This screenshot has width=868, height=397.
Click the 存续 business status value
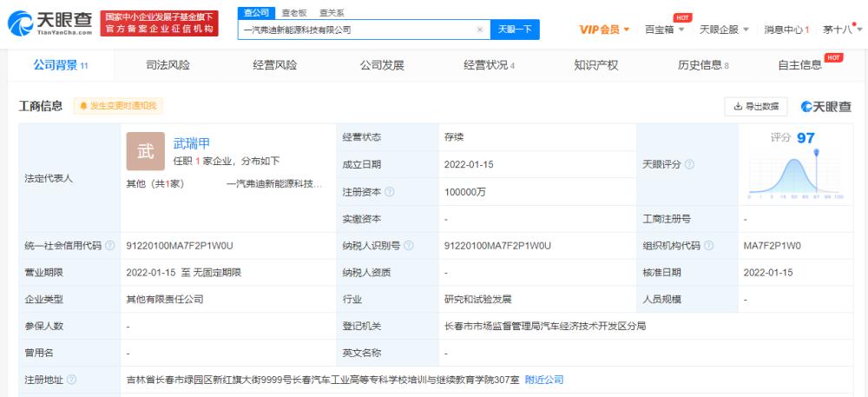pos(453,138)
